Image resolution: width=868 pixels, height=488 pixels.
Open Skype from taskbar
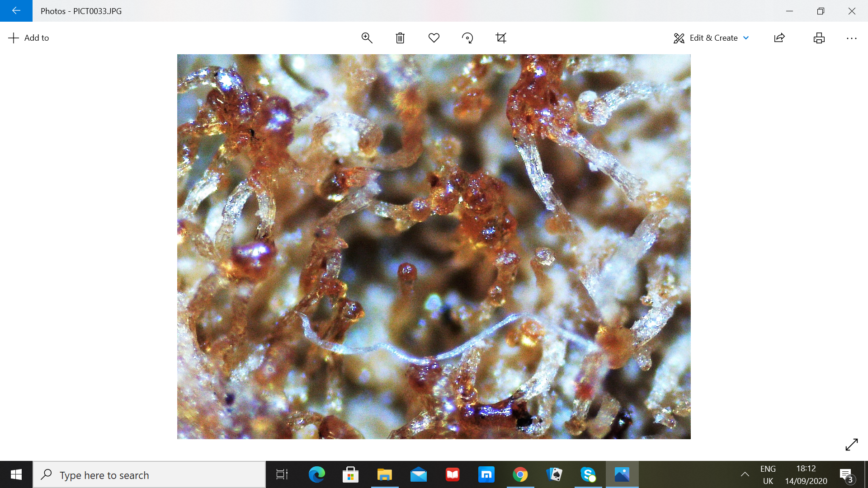pos(588,475)
